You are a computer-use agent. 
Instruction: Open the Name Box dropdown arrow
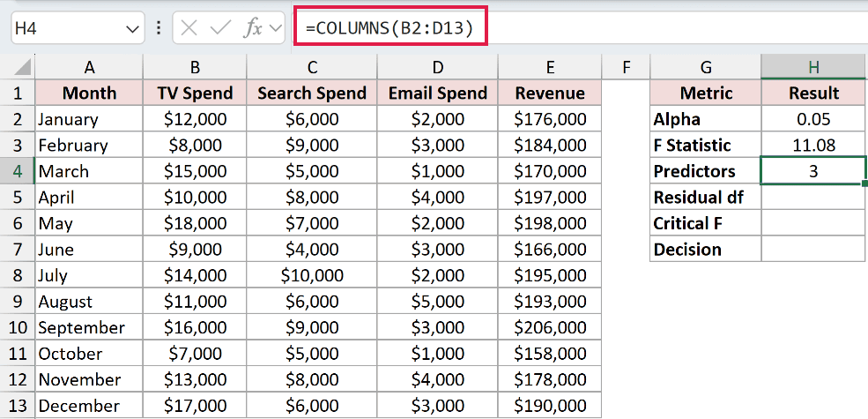[x=132, y=29]
